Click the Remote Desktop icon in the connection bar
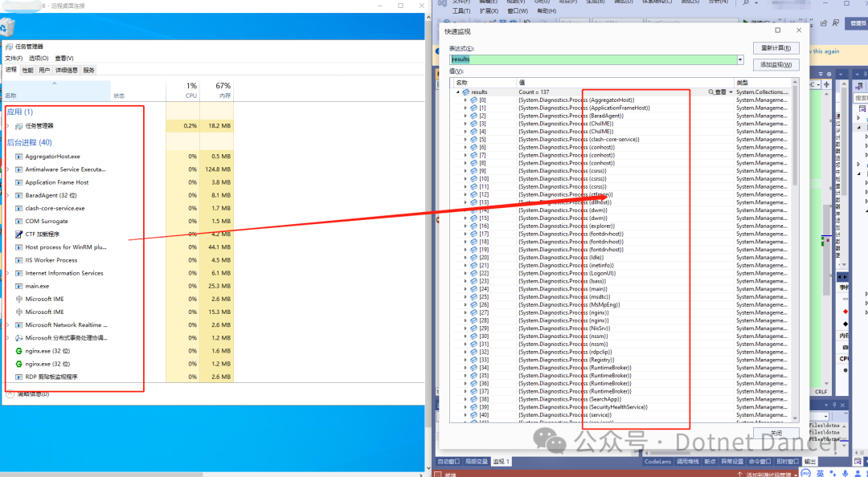 coord(8,6)
